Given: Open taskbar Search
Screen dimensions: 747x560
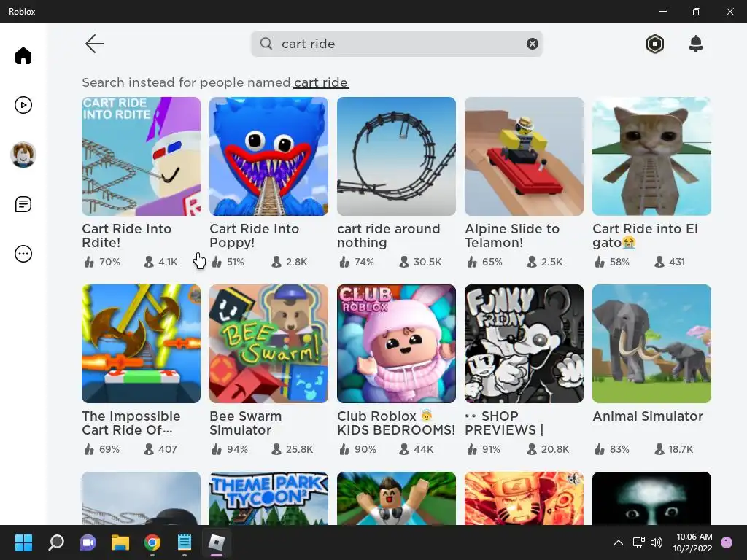Looking at the screenshot, I should (x=55, y=542).
